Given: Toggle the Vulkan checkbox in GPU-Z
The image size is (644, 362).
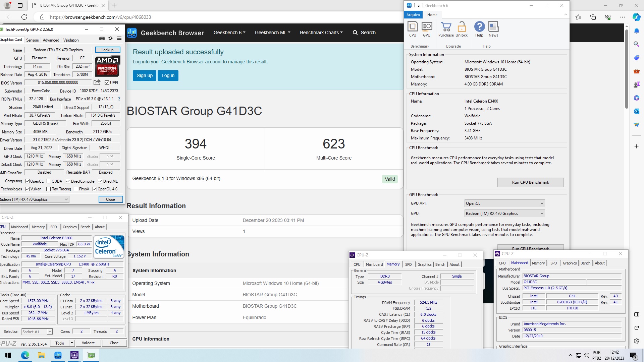Looking at the screenshot, I should tap(28, 189).
